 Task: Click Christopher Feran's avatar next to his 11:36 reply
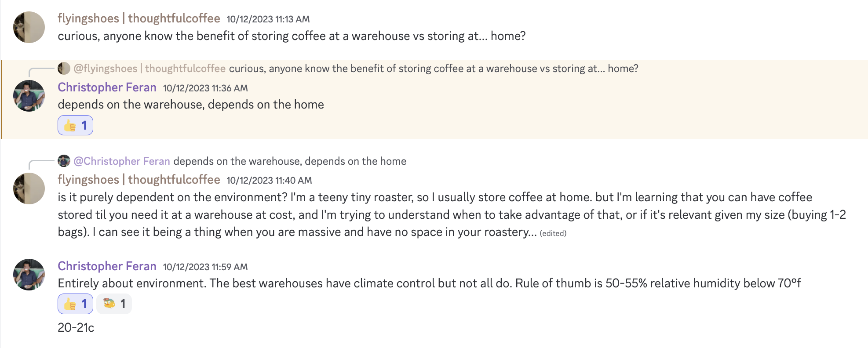click(28, 96)
